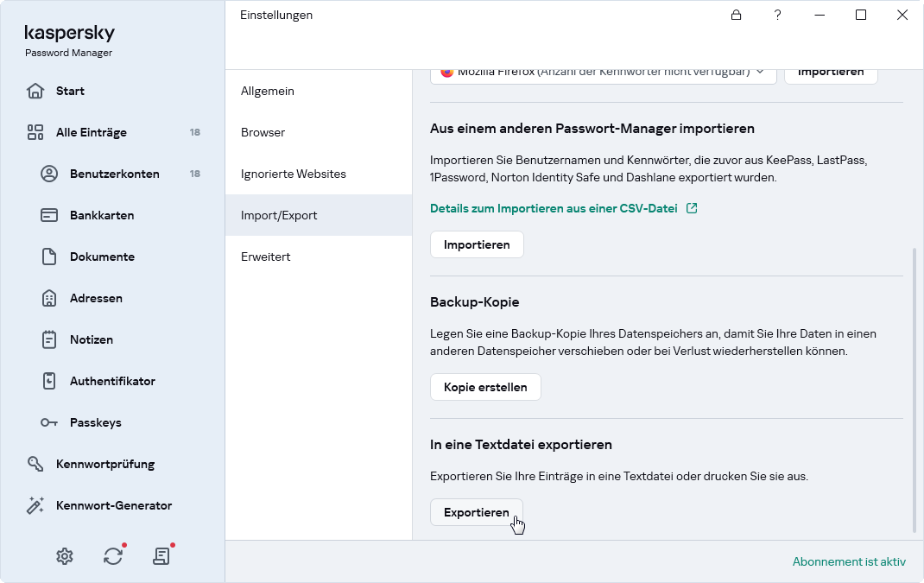
Task: Open Passkeys in the sidebar
Action: click(x=95, y=422)
